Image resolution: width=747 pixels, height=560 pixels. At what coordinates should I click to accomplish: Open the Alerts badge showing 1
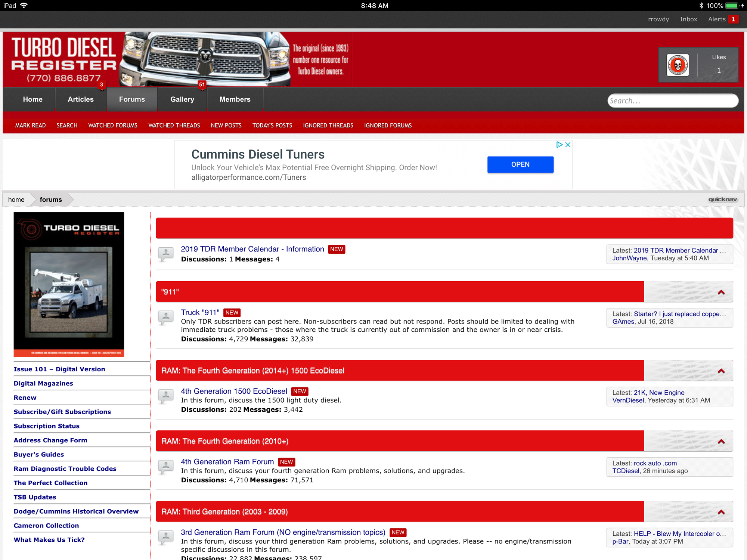733,19
